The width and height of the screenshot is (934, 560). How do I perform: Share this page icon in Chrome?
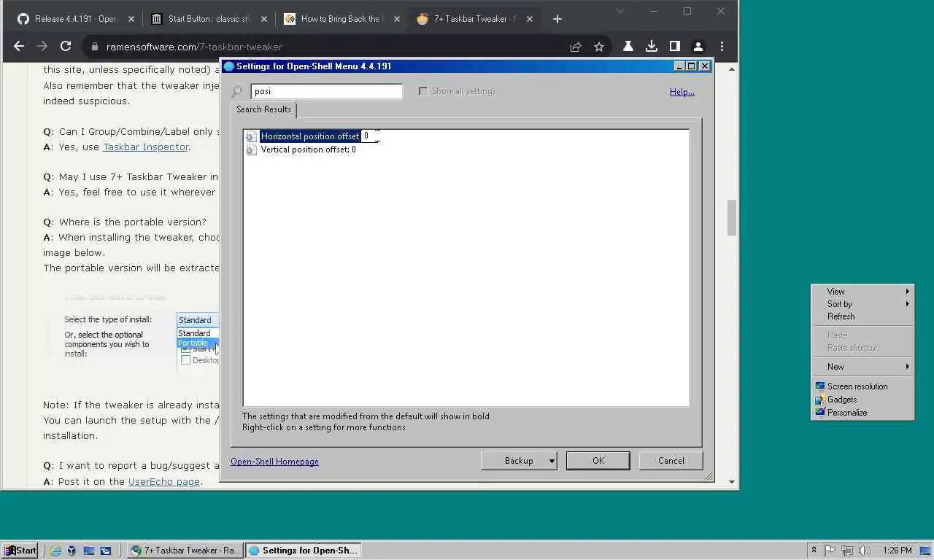click(x=576, y=47)
